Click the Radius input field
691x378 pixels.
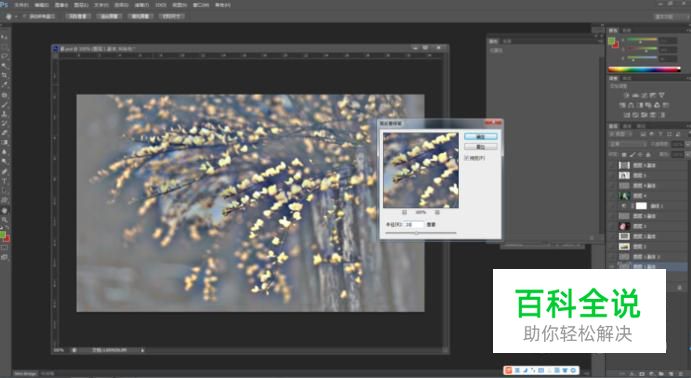[x=414, y=225]
